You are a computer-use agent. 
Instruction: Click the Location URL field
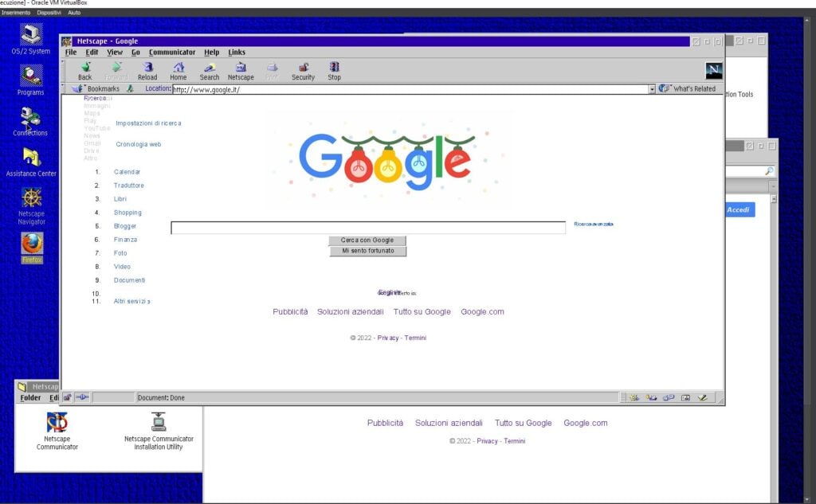pos(410,89)
